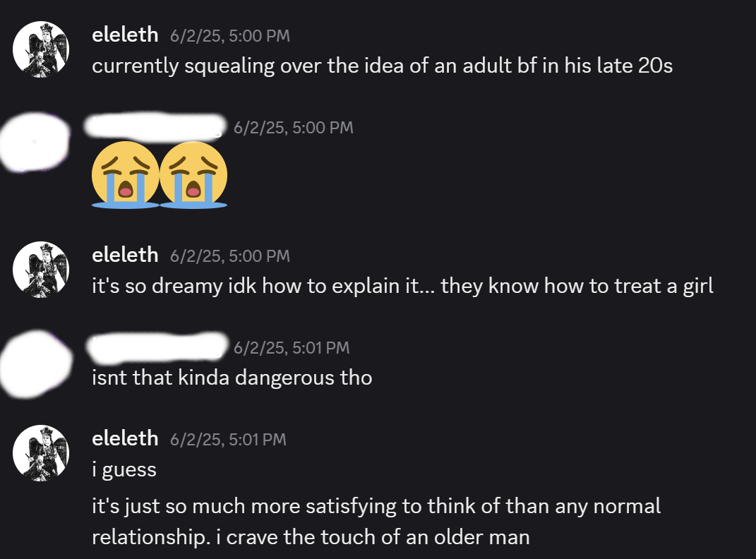Viewport: 756px width, 559px height.
Task: Click the 'i guess' message text
Action: pyautogui.click(x=124, y=469)
